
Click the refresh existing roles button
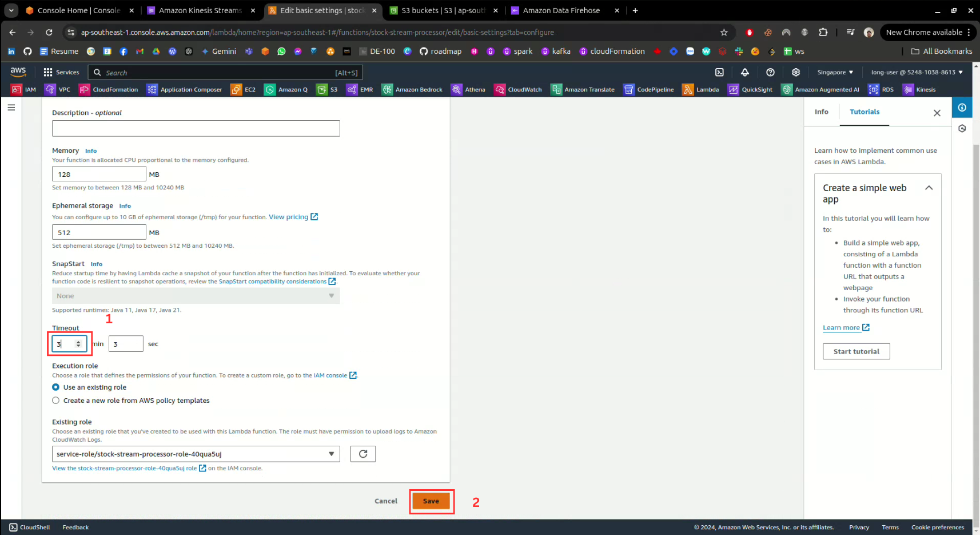(362, 454)
